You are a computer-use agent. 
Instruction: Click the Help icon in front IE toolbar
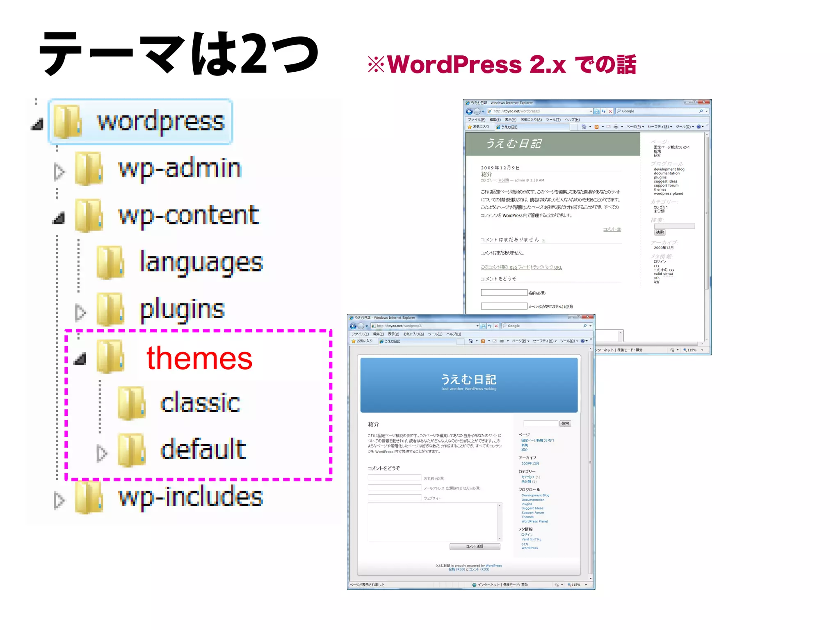582,341
